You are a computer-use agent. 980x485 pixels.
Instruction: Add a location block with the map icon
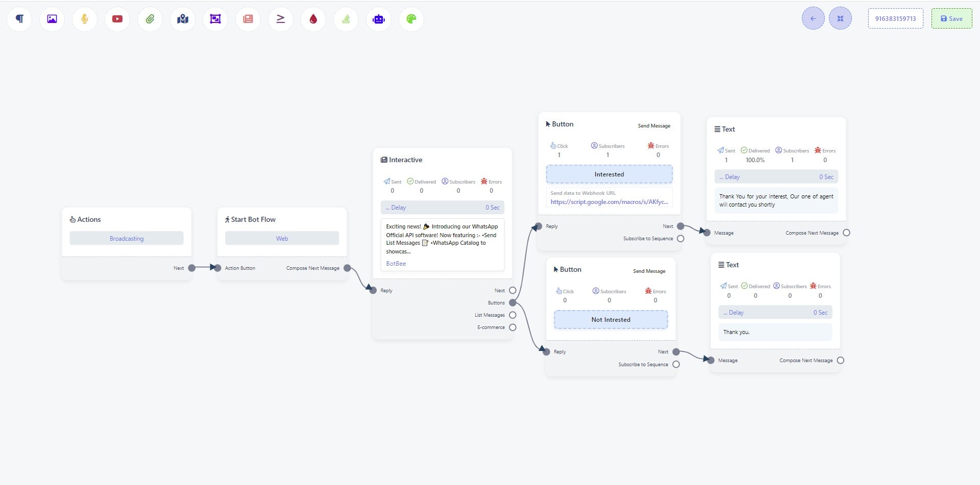[x=183, y=19]
